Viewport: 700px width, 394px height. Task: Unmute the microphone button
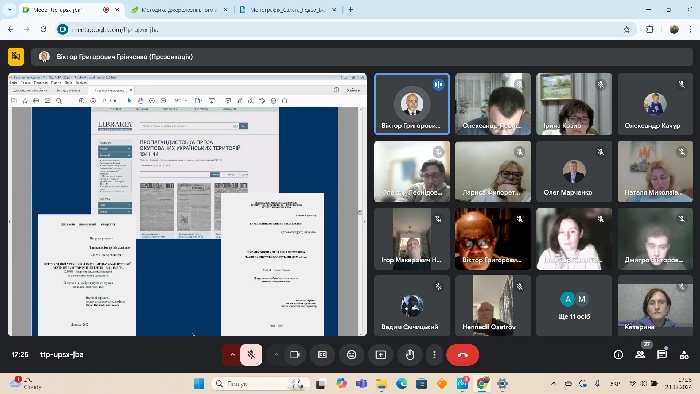[x=251, y=355]
